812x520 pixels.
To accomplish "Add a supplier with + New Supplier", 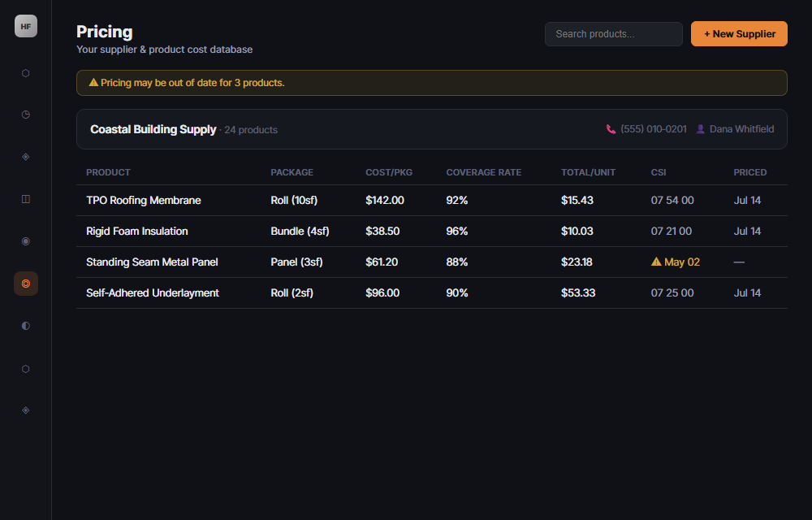I will 739,33.
